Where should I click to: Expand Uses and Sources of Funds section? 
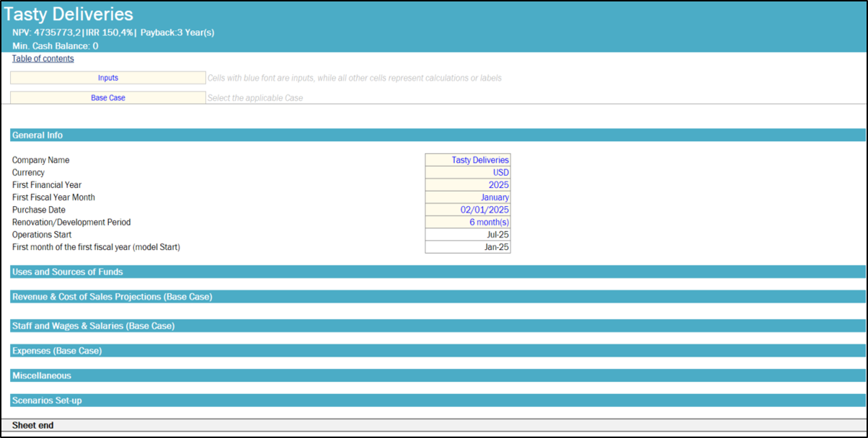point(68,272)
